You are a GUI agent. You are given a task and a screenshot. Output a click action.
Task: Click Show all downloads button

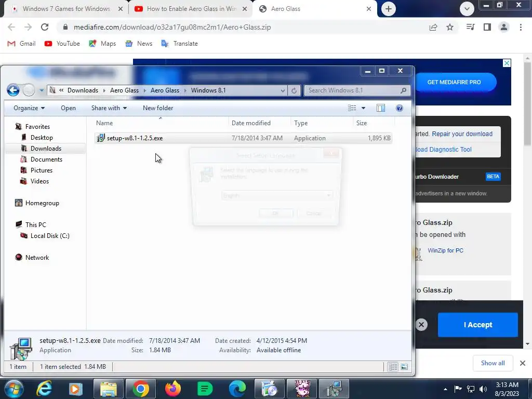(x=493, y=363)
